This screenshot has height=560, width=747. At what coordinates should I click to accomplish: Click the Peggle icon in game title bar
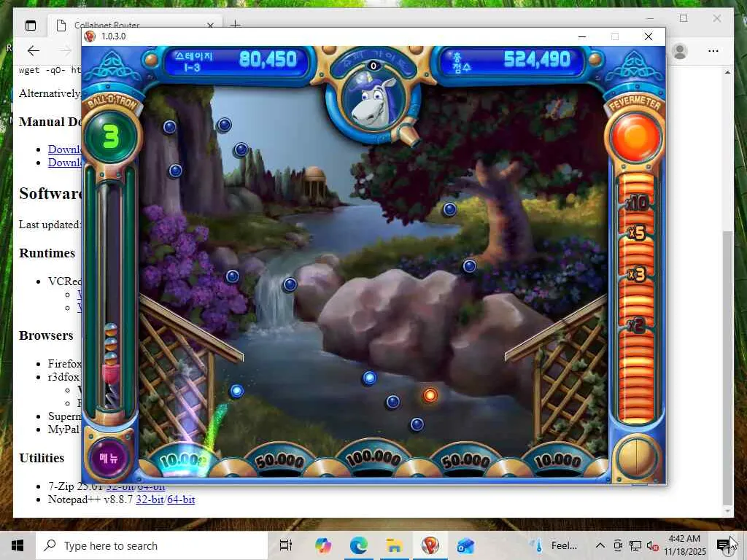(x=90, y=36)
